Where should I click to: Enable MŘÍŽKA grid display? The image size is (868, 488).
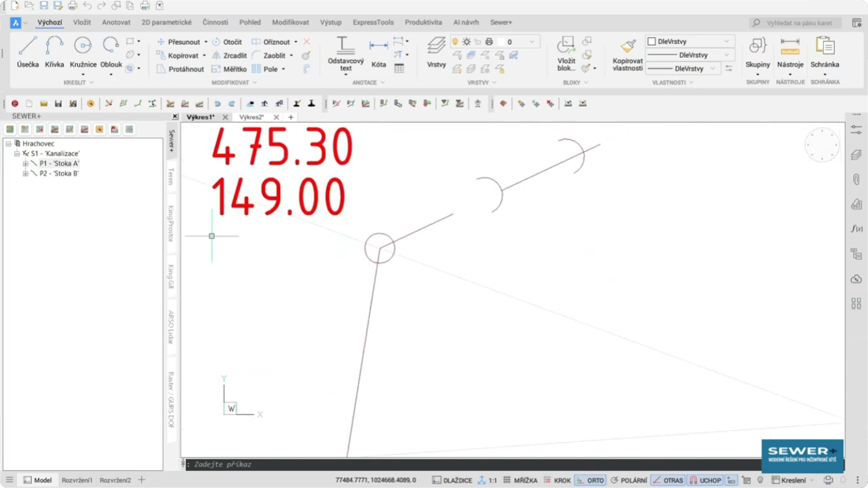point(520,480)
